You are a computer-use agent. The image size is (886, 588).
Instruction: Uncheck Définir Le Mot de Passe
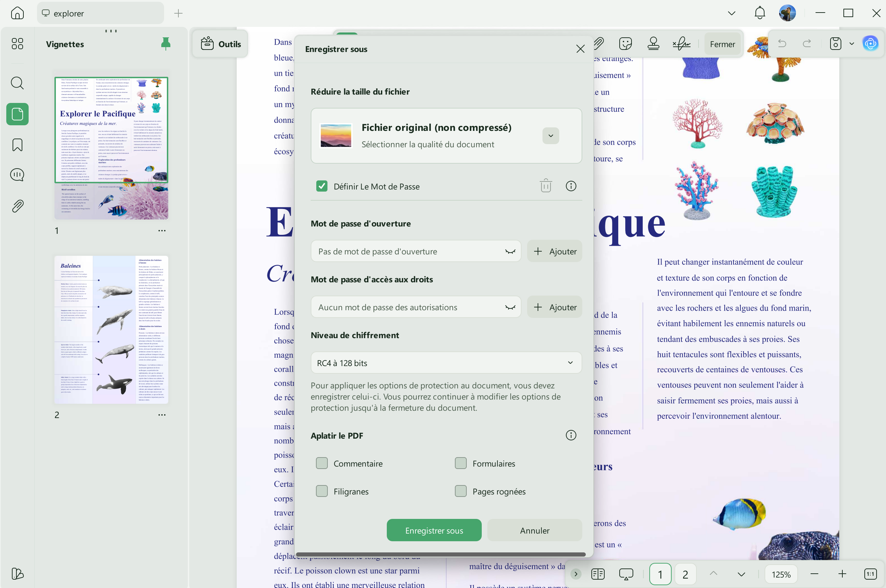pos(322,186)
